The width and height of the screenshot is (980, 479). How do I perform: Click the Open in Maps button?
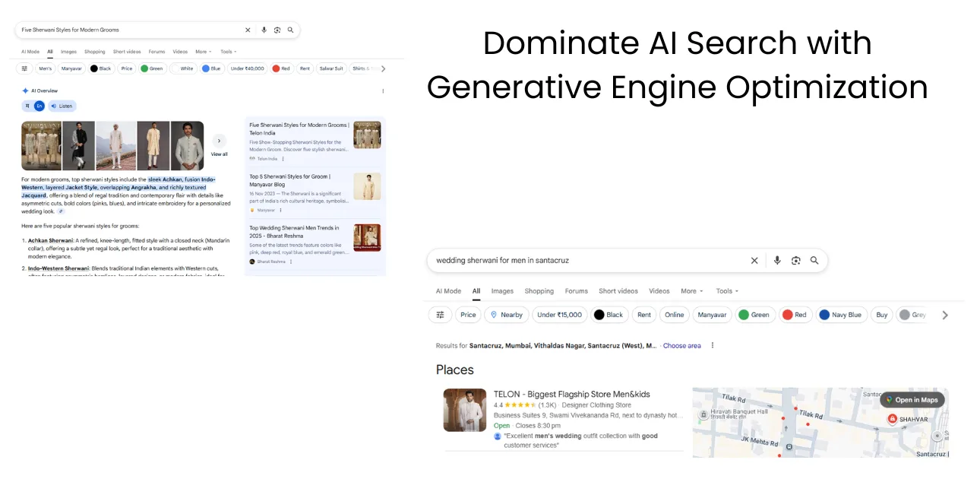[912, 400]
